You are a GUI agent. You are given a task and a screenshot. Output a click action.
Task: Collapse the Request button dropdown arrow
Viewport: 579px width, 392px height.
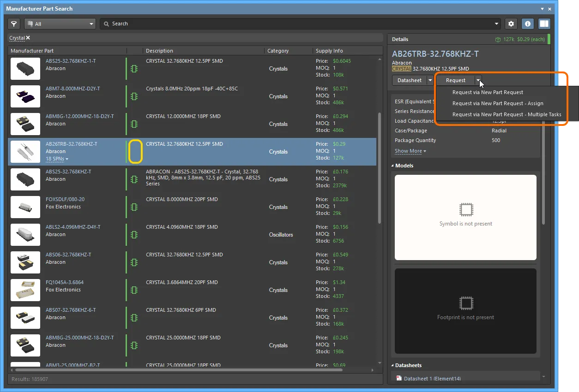(479, 80)
